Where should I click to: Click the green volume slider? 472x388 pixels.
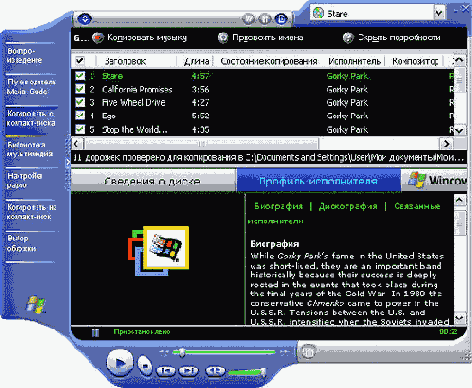(247, 372)
